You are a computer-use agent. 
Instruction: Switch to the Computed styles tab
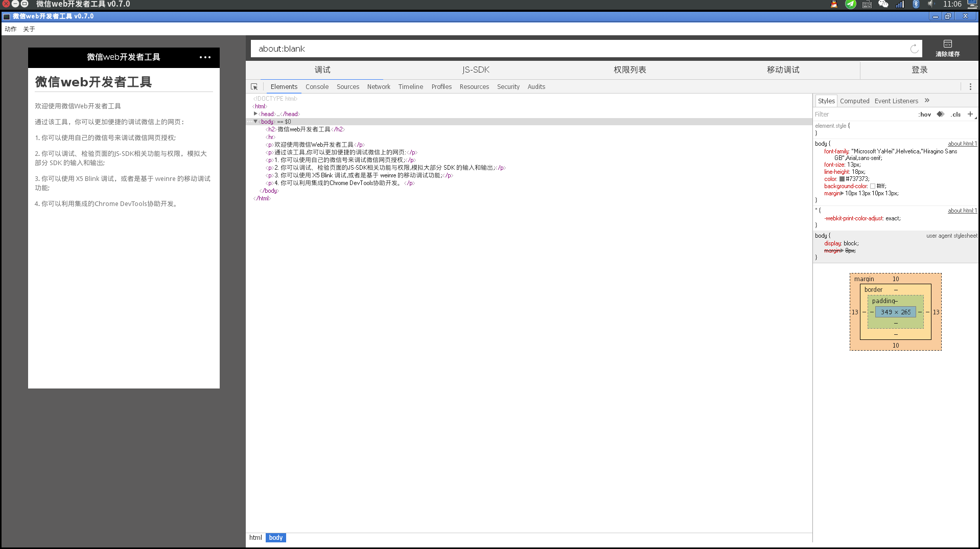coord(854,101)
